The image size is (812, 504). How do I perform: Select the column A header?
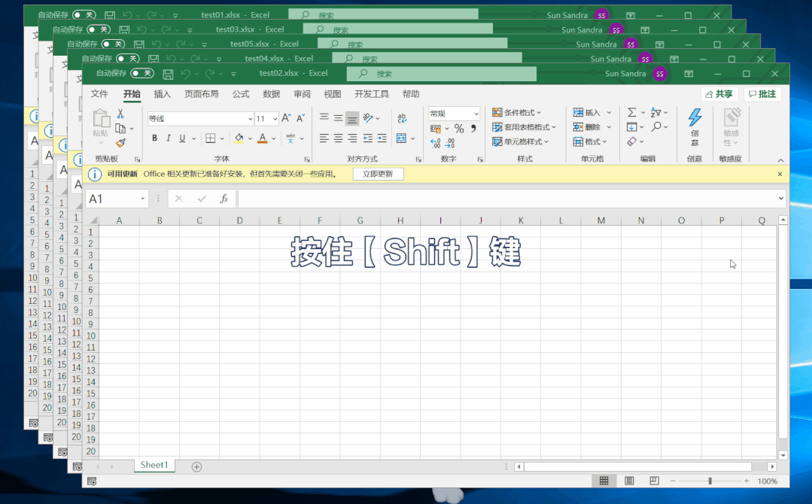pos(119,220)
